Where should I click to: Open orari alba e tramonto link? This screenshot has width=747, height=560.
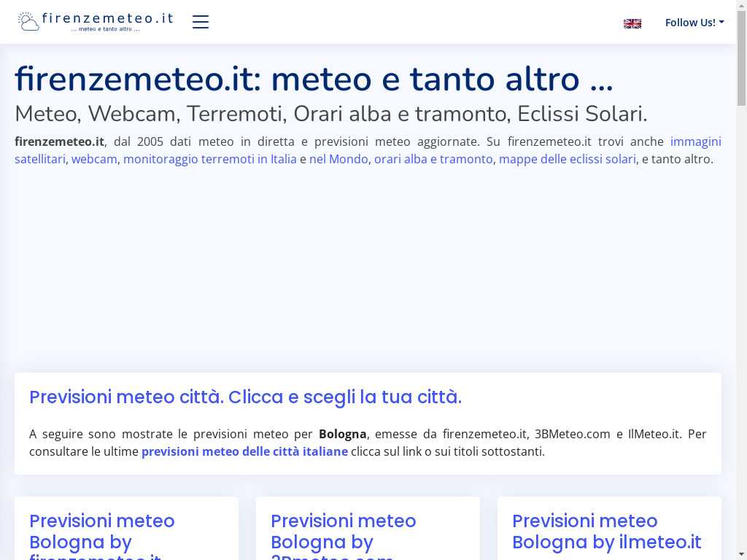[x=433, y=159]
